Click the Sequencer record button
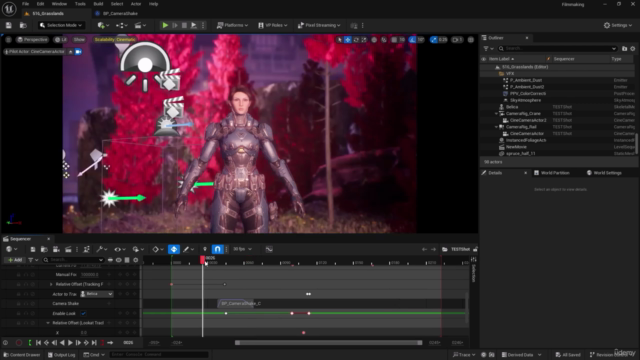This screenshot has height=360, width=640. (x=19, y=343)
